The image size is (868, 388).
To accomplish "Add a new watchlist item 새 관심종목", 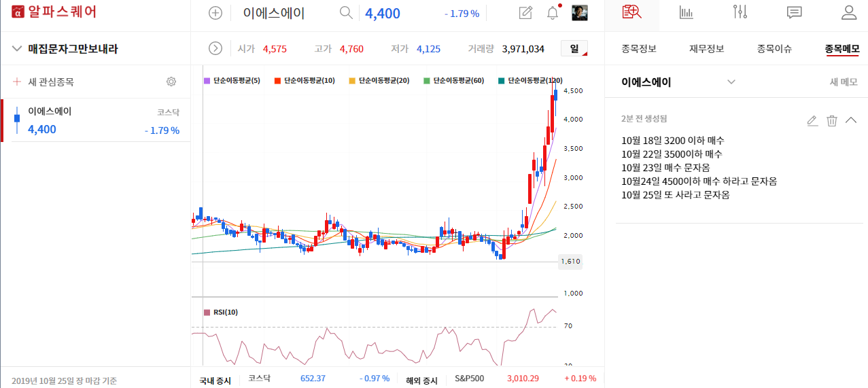I will [44, 82].
